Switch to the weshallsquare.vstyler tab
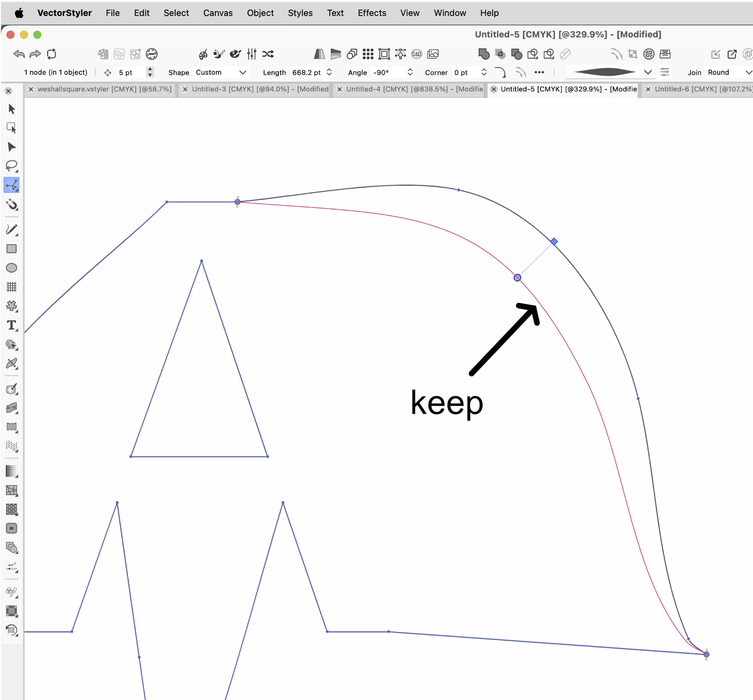This screenshot has height=700, width=753. click(x=104, y=89)
